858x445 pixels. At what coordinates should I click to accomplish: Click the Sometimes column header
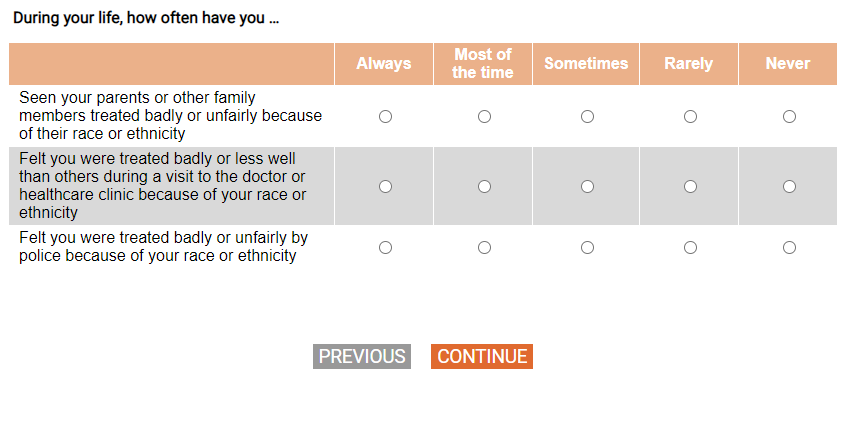(x=586, y=64)
